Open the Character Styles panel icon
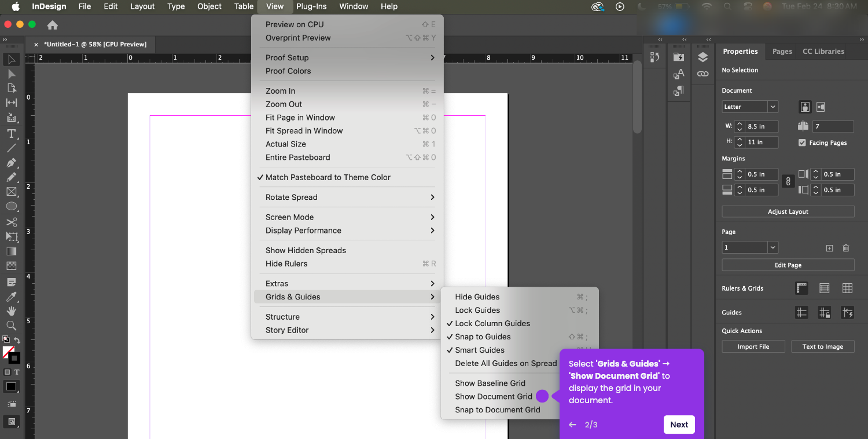 pyautogui.click(x=679, y=74)
